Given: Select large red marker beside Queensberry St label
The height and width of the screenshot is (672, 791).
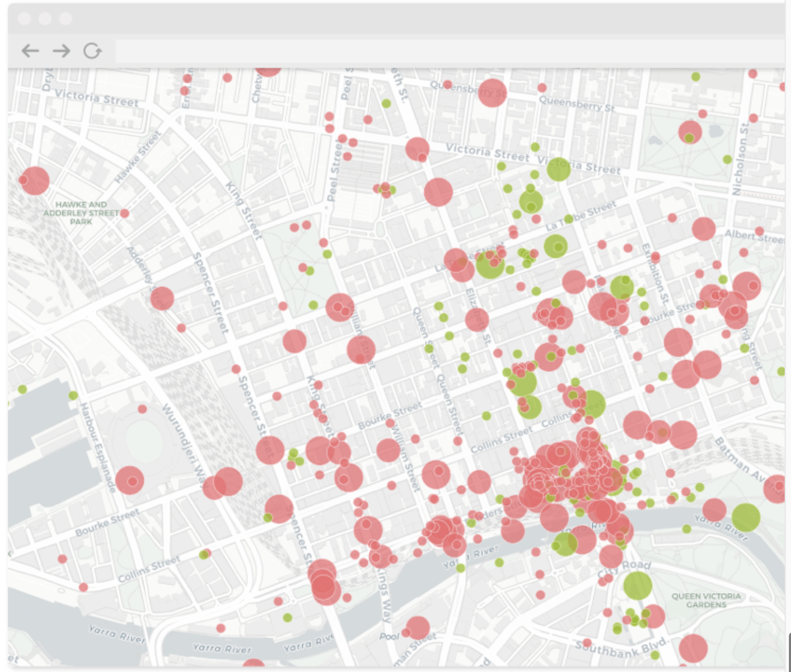Looking at the screenshot, I should pos(492,93).
